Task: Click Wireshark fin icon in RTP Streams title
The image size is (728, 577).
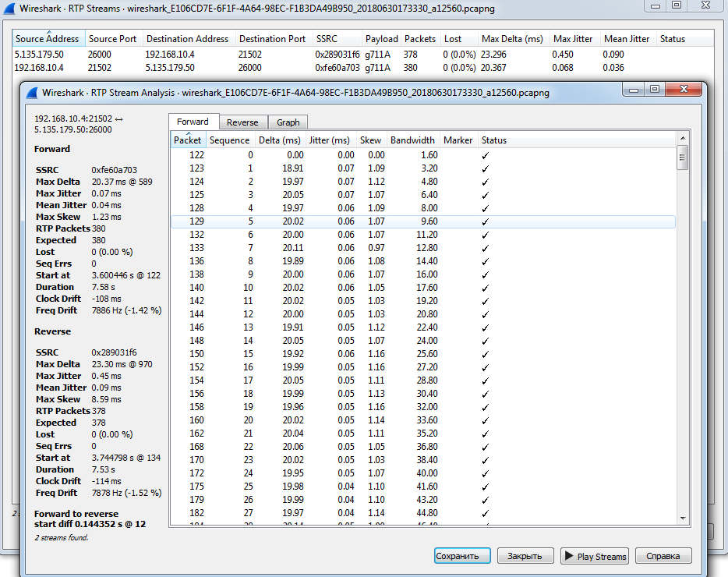Action: (x=9, y=9)
